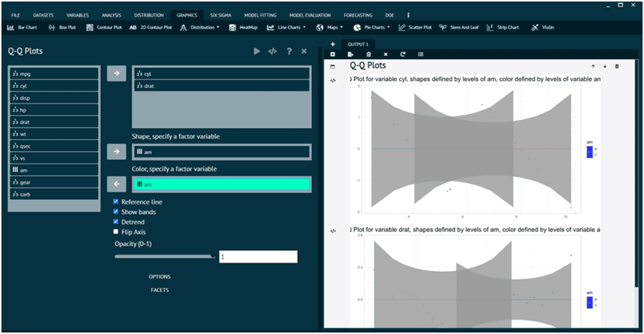Image resolution: width=644 pixels, height=334 pixels.
Task: Toggle the Detrend checkbox
Action: [x=116, y=222]
